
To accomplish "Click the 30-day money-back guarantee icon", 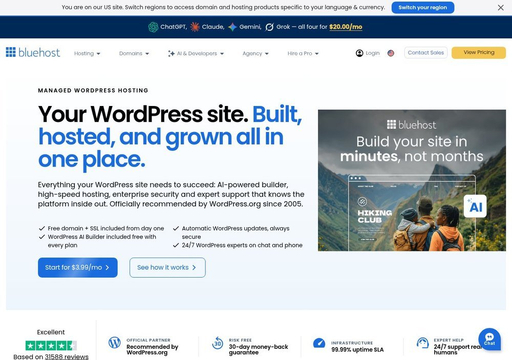I will click(x=218, y=343).
